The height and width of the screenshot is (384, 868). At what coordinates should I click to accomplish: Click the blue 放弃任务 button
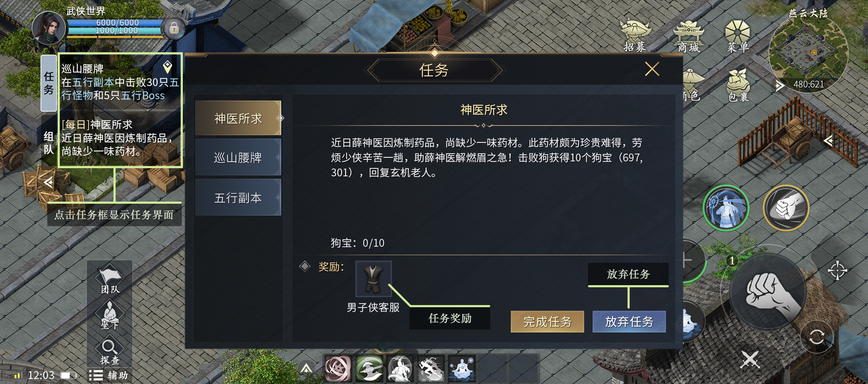pyautogui.click(x=629, y=322)
